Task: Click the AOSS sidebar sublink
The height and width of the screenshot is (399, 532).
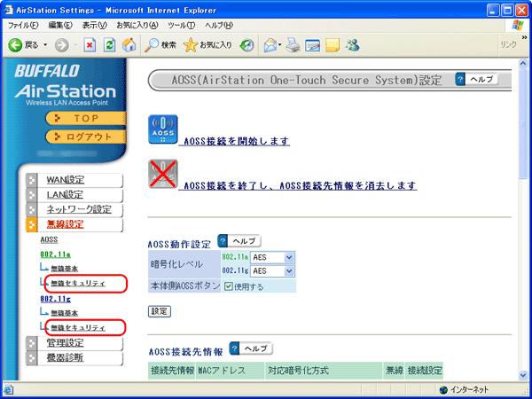Action: (x=49, y=240)
